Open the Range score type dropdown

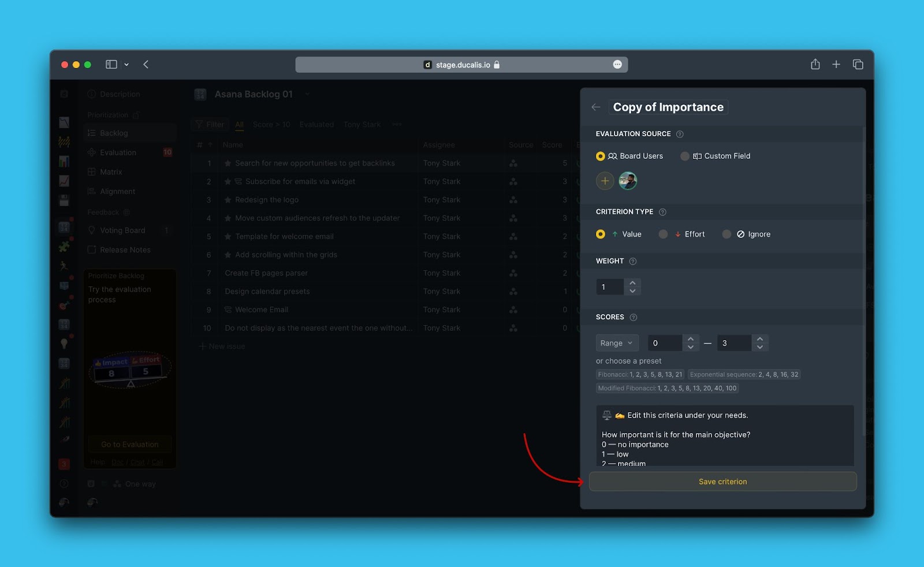pyautogui.click(x=617, y=344)
